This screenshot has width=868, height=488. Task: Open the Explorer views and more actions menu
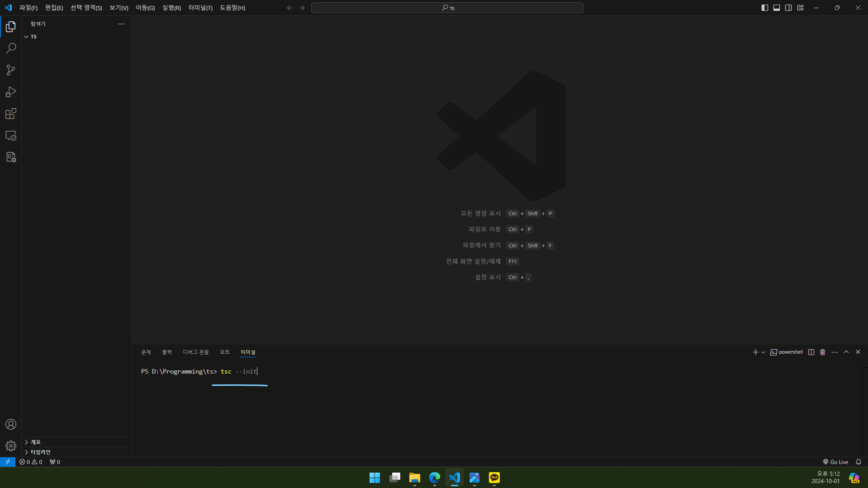[121, 24]
